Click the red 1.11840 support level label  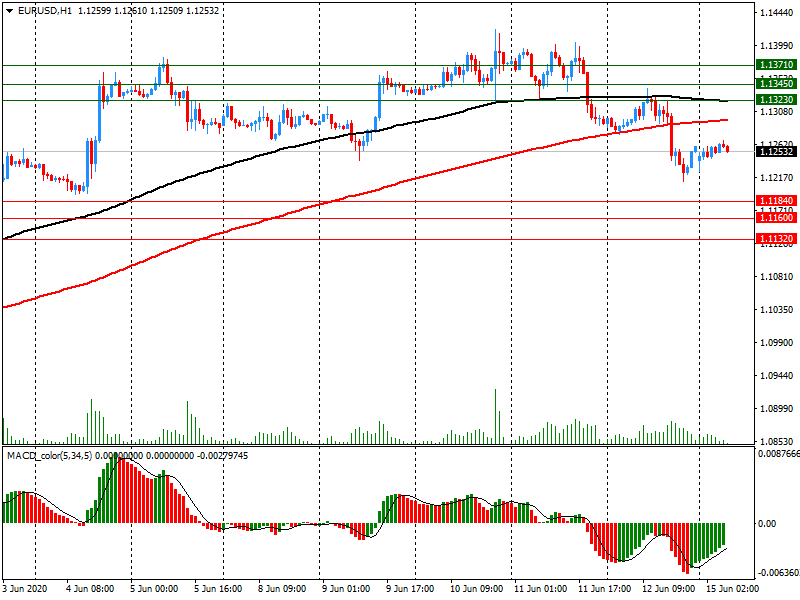pos(776,201)
